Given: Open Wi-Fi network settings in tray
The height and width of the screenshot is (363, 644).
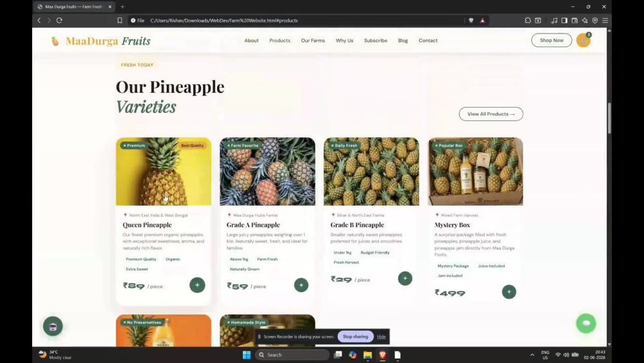Looking at the screenshot, I should (558, 355).
